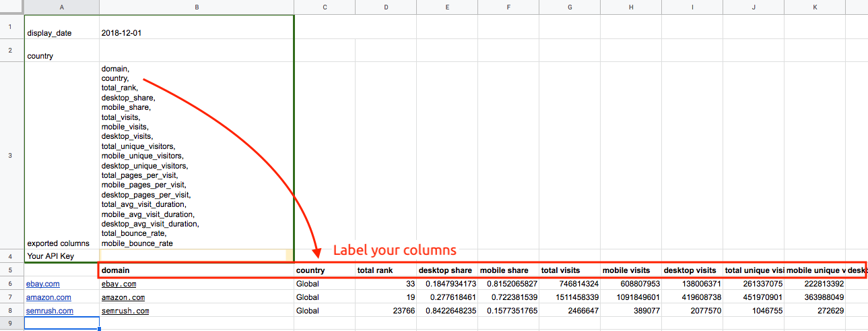Image resolution: width=868 pixels, height=331 pixels.
Task: Click the Global cell in ebay.com row
Action: 325,284
